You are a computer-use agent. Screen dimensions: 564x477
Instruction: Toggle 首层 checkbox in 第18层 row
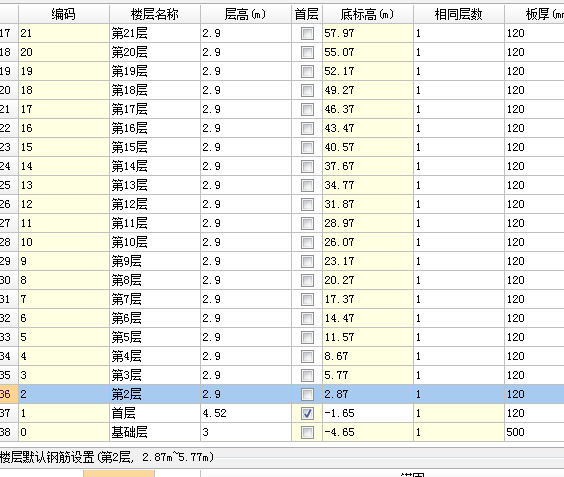(x=307, y=90)
